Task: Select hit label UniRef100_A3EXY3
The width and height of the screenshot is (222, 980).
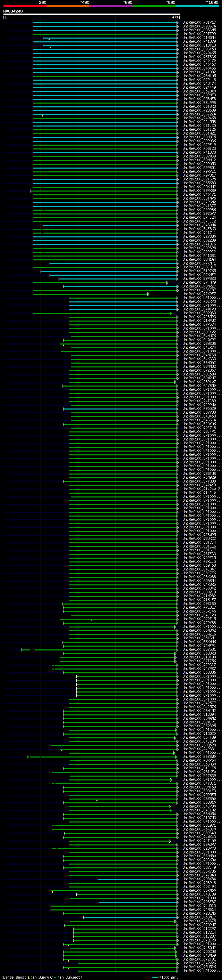Action: 199,302
